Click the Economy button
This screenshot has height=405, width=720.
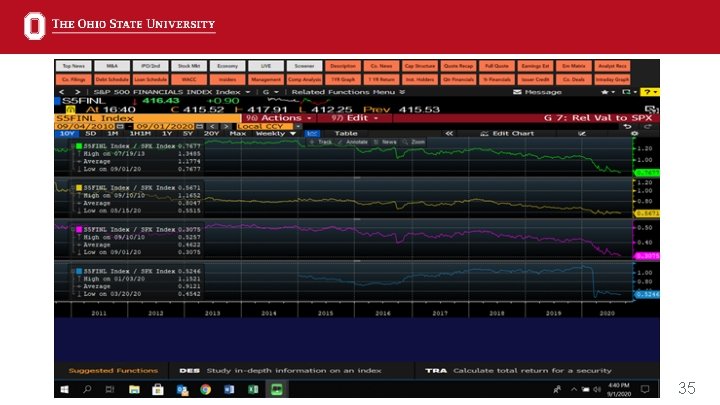pos(227,66)
